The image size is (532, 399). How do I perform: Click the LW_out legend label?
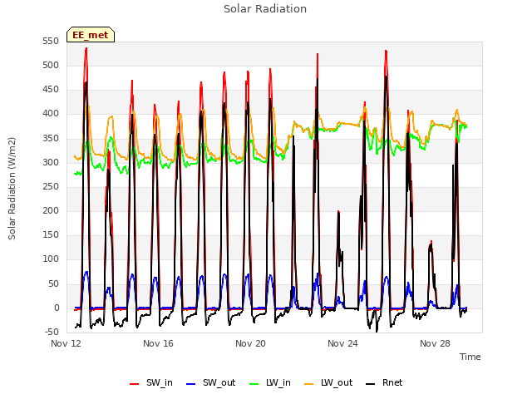click(337, 383)
